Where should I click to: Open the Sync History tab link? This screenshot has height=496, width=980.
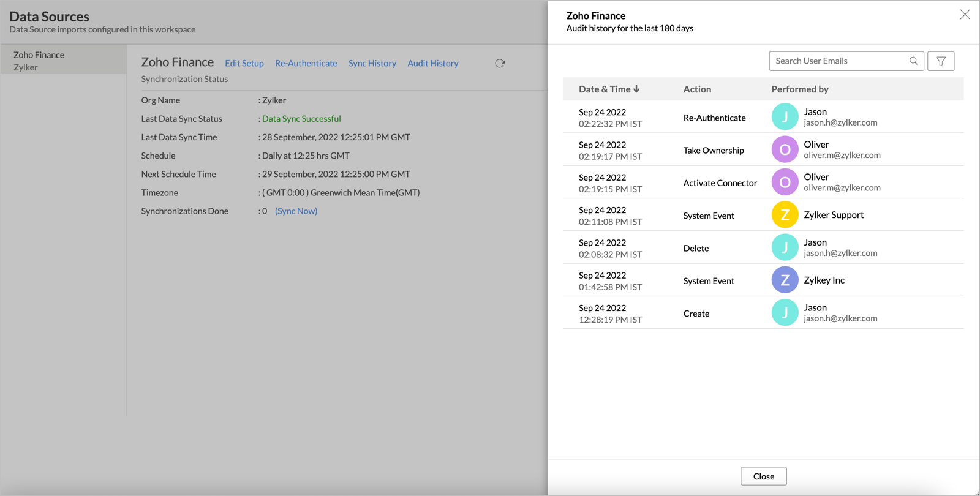coord(372,63)
